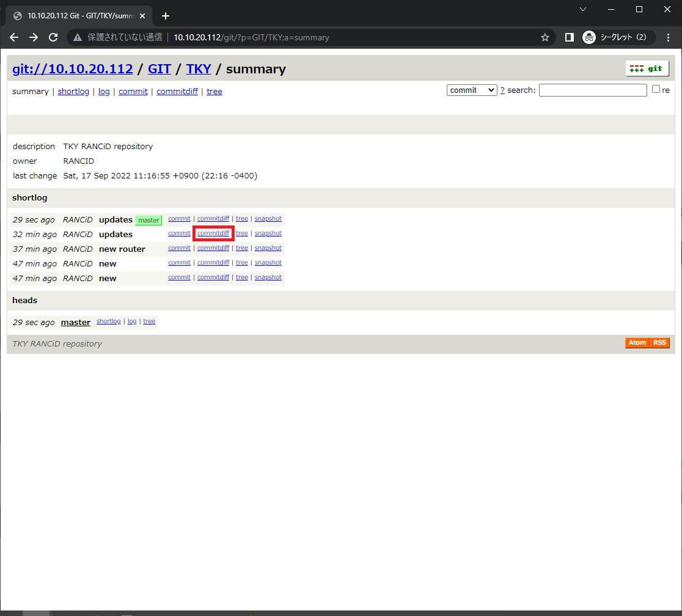682x616 pixels.
Task: Reload the page with refresh icon
Action: pos(53,37)
